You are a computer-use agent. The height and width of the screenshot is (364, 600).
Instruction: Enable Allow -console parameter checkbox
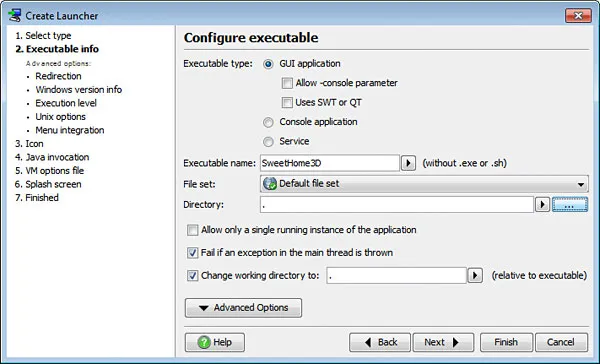point(287,83)
